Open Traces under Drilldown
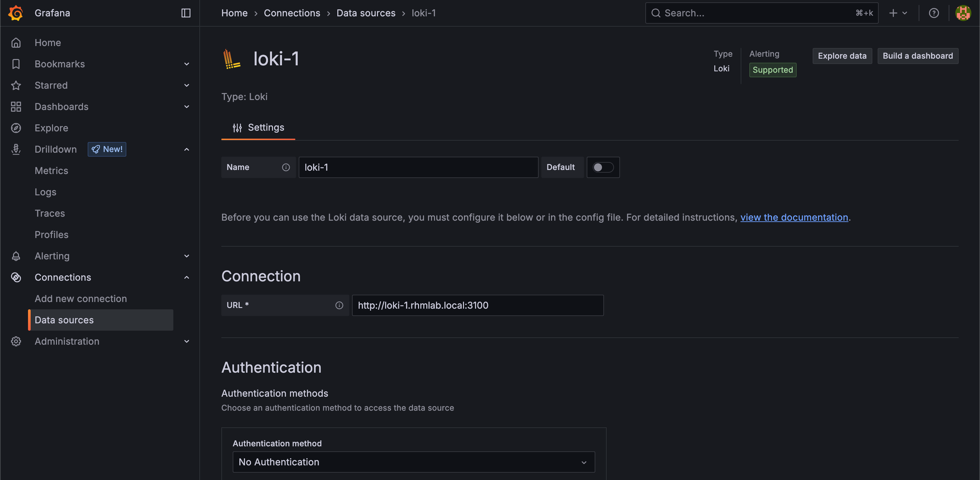This screenshot has height=480, width=980. pos(50,213)
